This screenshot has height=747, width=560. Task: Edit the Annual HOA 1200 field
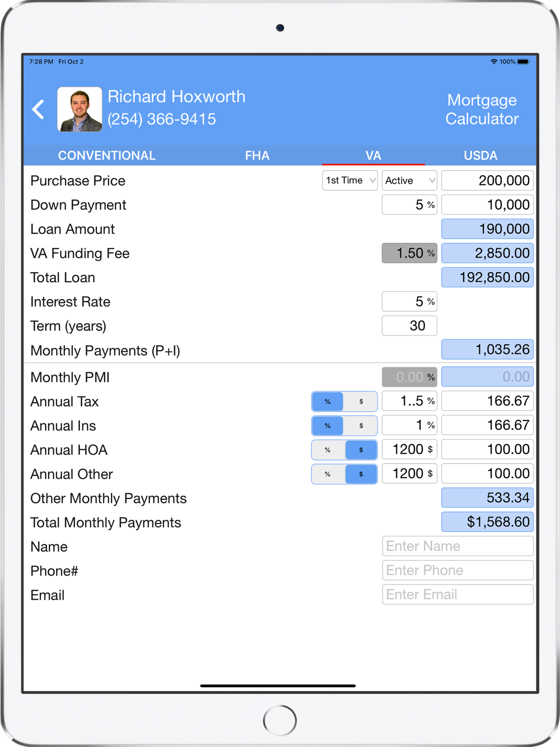(x=409, y=449)
